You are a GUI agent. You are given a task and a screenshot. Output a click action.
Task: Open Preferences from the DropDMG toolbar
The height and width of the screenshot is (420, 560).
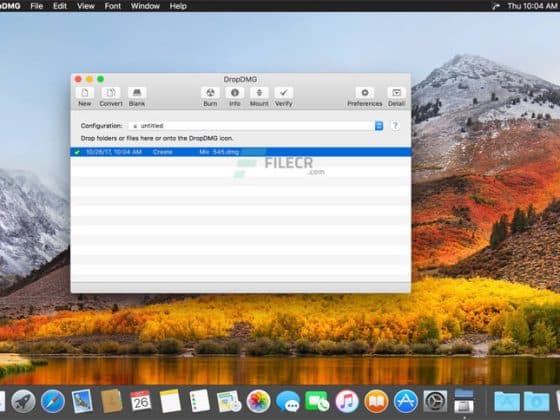pyautogui.click(x=365, y=93)
